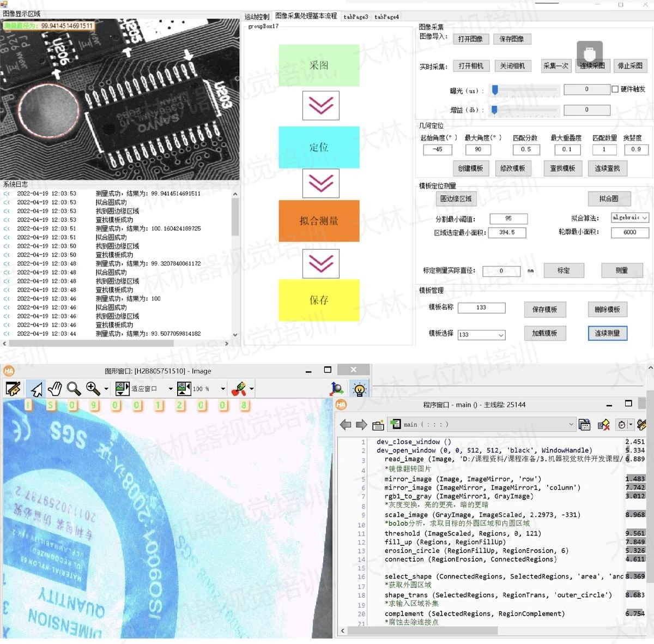
Task: Enable the 硬件触发 checkbox
Action: point(615,89)
